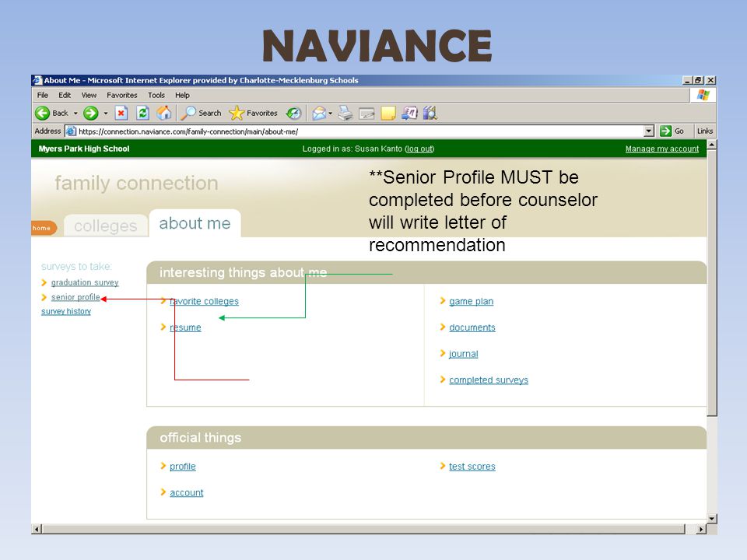Open Manage my account link
This screenshot has width=747, height=560.
(x=662, y=149)
